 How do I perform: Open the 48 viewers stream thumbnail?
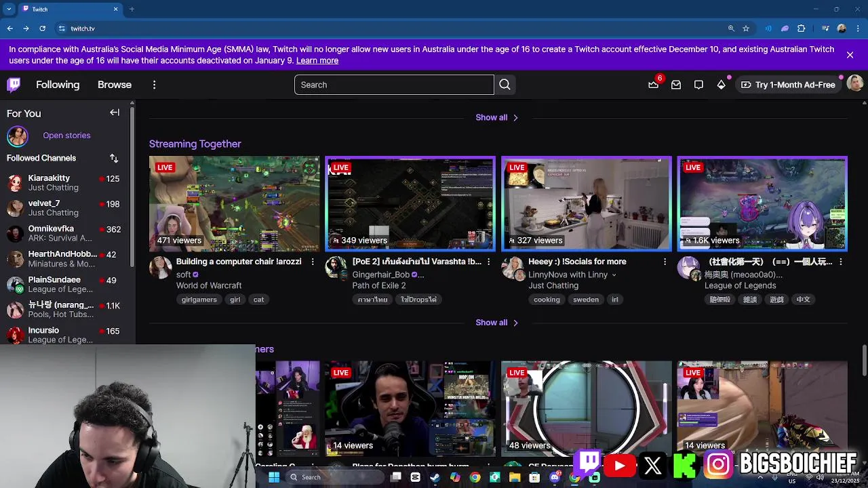pyautogui.click(x=587, y=409)
